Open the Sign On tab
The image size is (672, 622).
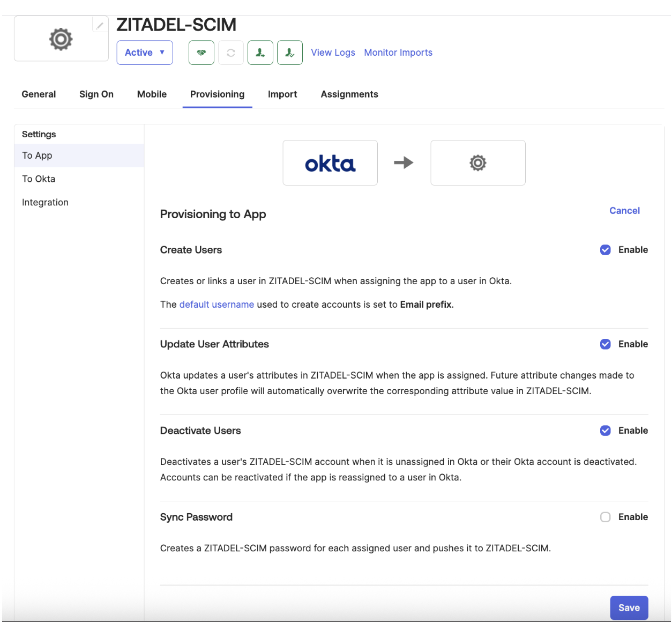pyautogui.click(x=96, y=94)
